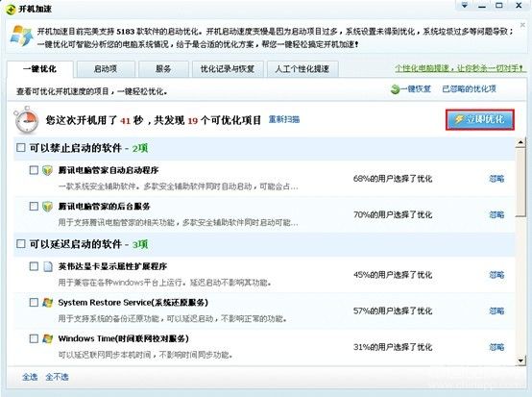
Task: Click the scrollbar up arrow
Action: (520, 142)
